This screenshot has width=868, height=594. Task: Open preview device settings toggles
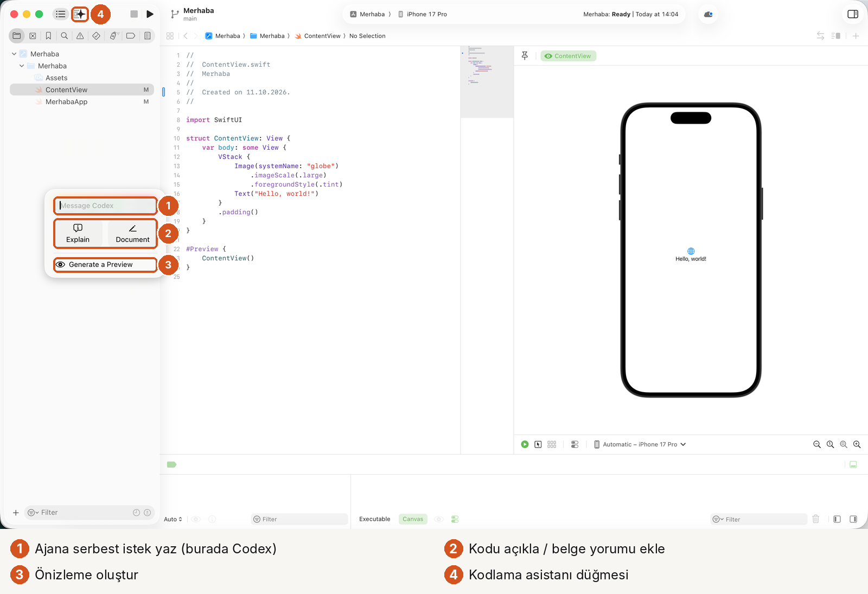point(575,444)
